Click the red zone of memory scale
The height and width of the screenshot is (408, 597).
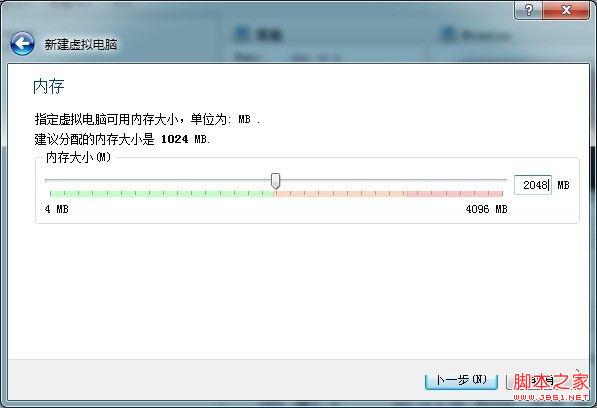pyautogui.click(x=388, y=194)
